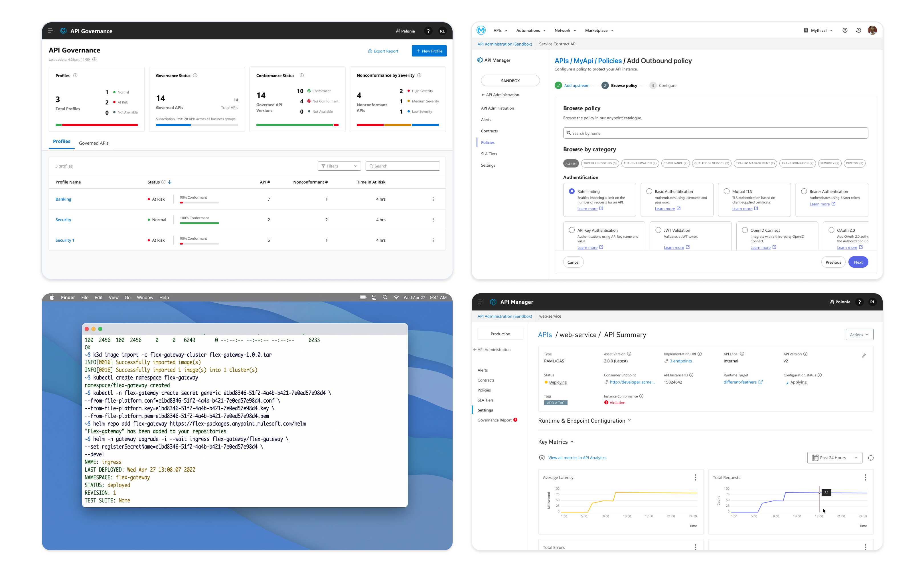Image resolution: width=924 pixels, height=571 pixels.
Task: Switch to Governed APIs tab
Action: coord(94,143)
